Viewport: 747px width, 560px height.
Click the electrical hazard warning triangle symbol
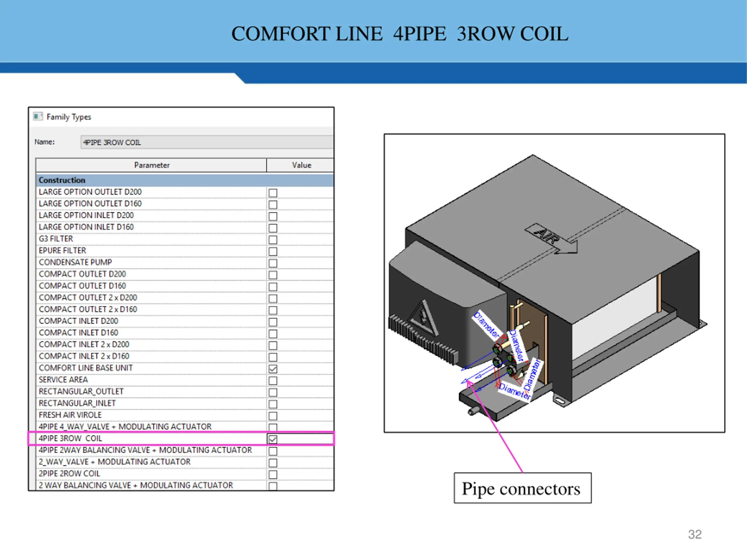click(423, 318)
